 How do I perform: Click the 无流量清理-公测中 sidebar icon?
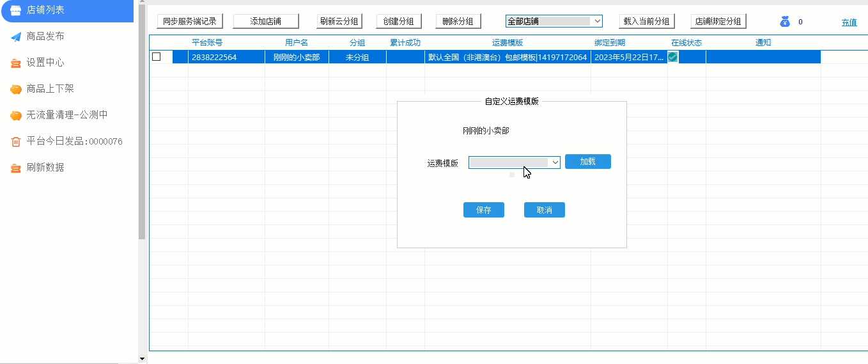16,115
